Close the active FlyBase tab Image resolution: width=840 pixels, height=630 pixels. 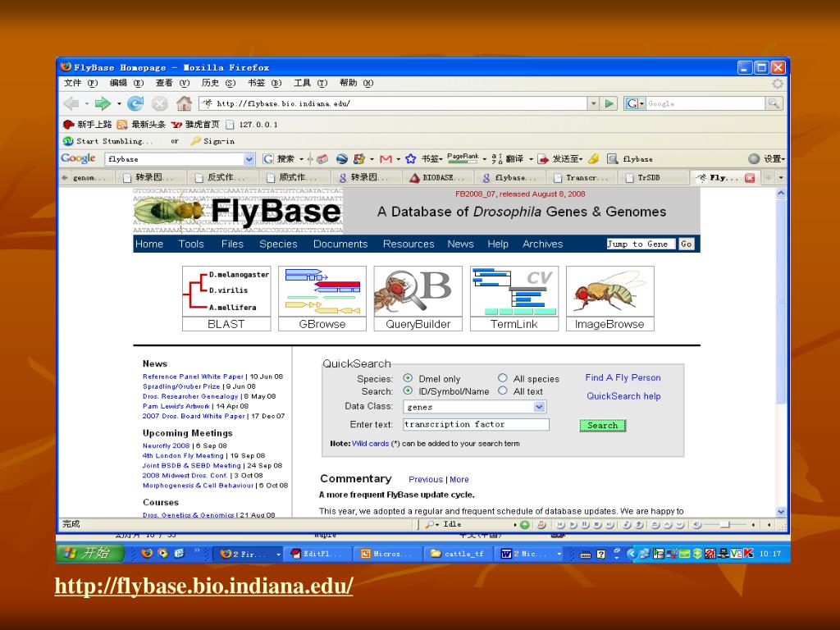[x=750, y=178]
